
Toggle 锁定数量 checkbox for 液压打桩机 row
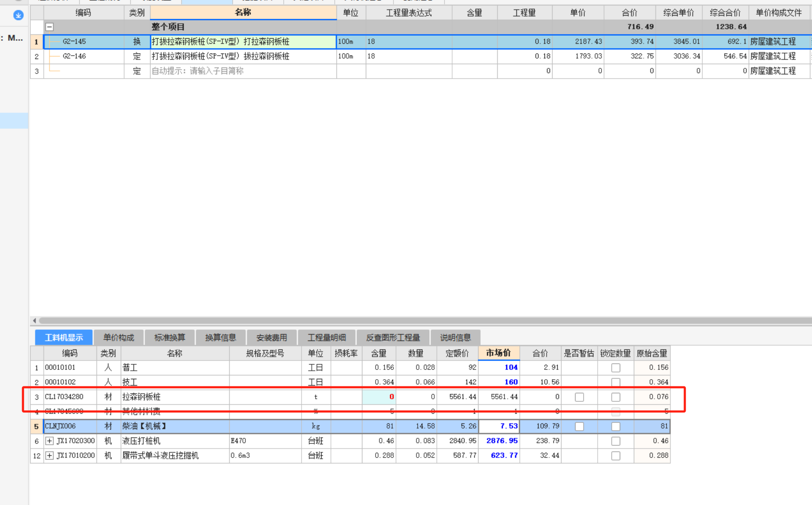click(615, 441)
